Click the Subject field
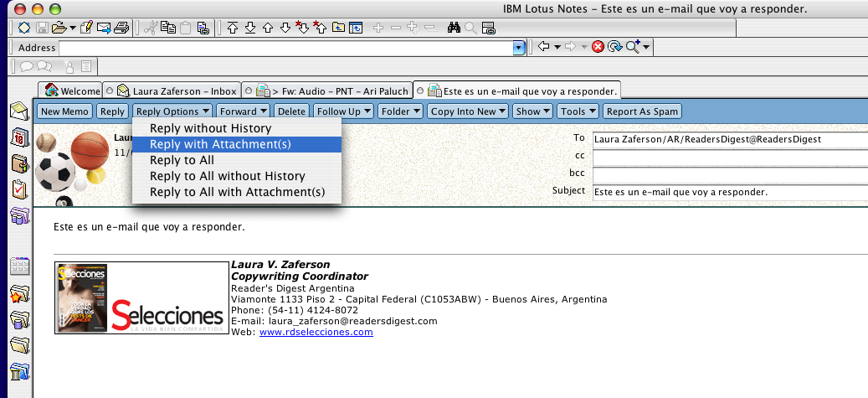The width and height of the screenshot is (868, 398). 730,193
